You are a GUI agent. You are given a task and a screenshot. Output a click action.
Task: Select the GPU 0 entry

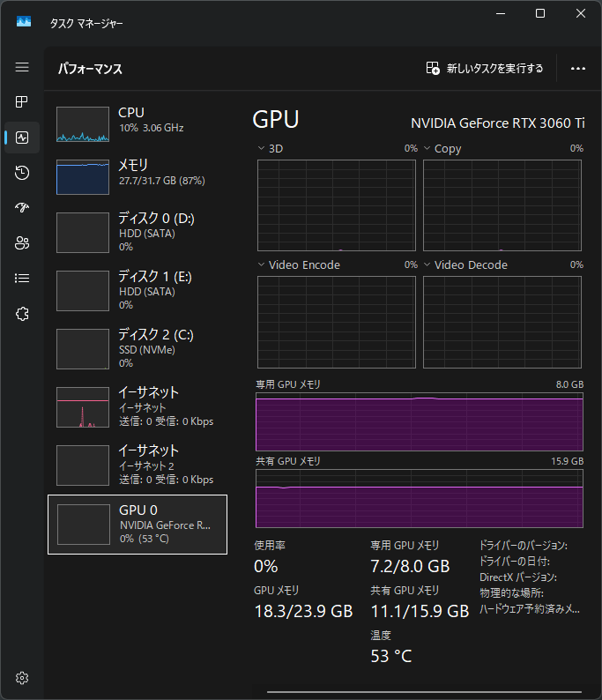(137, 524)
